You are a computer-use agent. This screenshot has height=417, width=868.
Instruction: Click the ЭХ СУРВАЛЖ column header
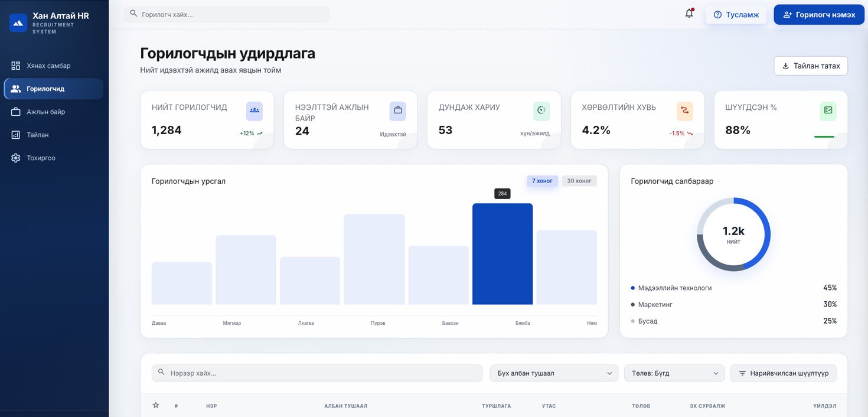[x=707, y=406]
